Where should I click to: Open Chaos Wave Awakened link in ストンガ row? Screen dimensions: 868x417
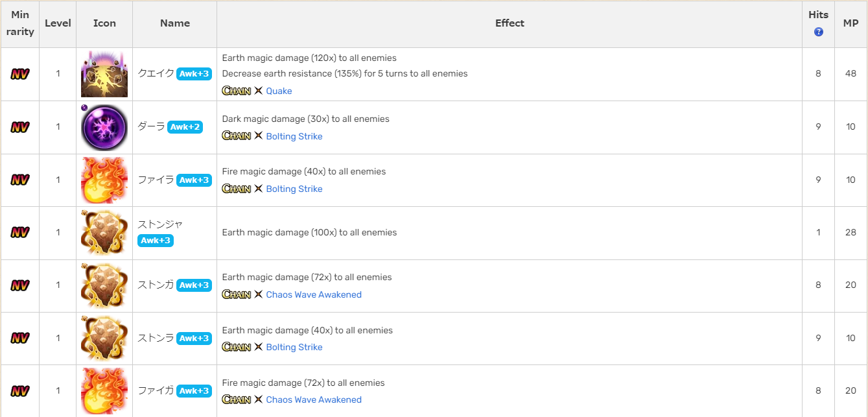314,294
